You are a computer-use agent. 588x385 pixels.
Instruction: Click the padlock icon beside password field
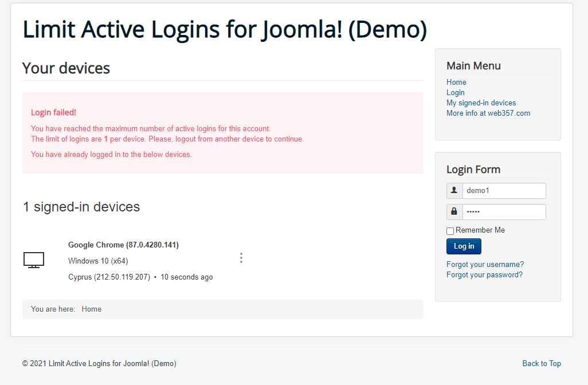pyautogui.click(x=454, y=212)
